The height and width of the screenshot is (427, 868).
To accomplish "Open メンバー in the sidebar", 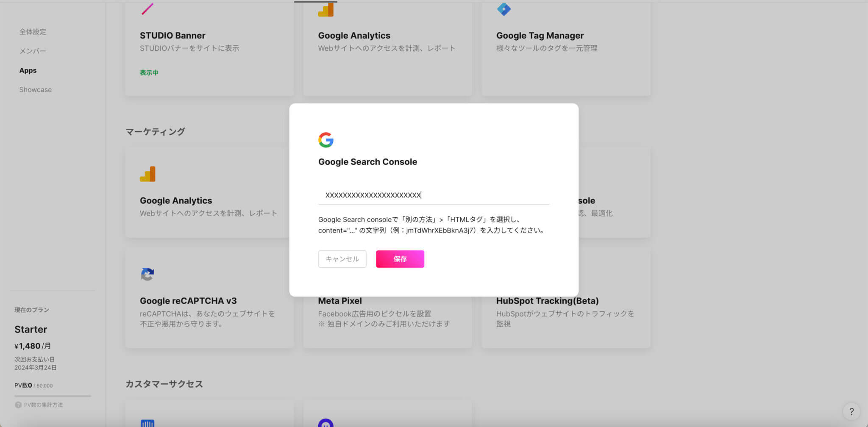I will [33, 51].
